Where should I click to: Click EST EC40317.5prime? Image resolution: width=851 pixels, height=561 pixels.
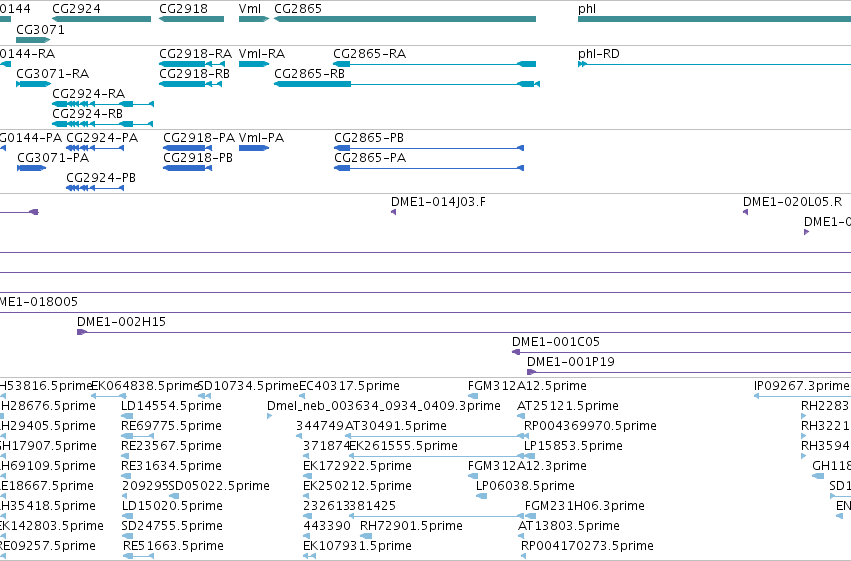[302, 397]
